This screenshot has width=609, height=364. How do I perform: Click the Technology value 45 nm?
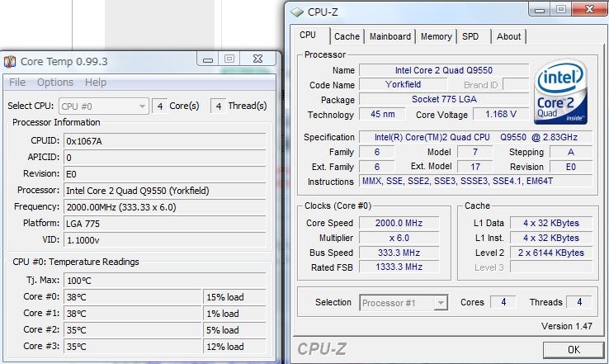(x=382, y=114)
